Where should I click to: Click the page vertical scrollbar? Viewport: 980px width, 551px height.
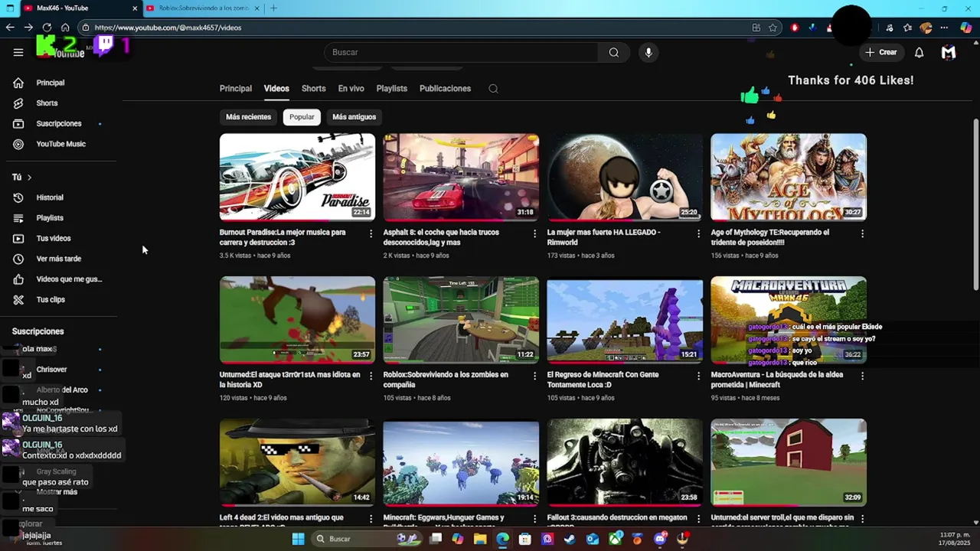[975, 204]
